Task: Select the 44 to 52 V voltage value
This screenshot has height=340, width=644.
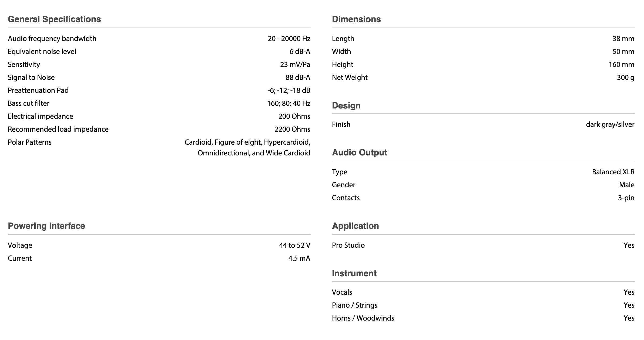Action: click(x=294, y=245)
